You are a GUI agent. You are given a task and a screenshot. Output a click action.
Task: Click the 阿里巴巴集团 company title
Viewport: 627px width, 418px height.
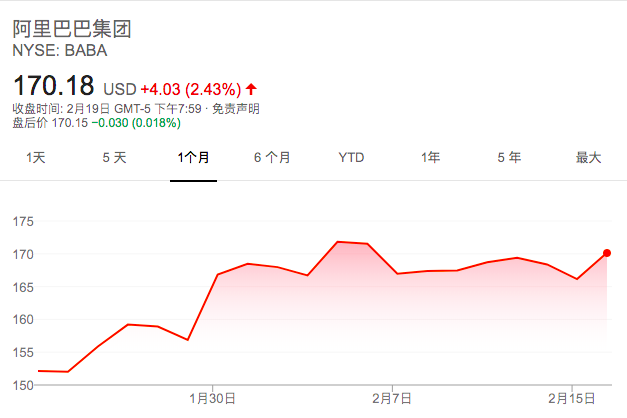(x=72, y=29)
